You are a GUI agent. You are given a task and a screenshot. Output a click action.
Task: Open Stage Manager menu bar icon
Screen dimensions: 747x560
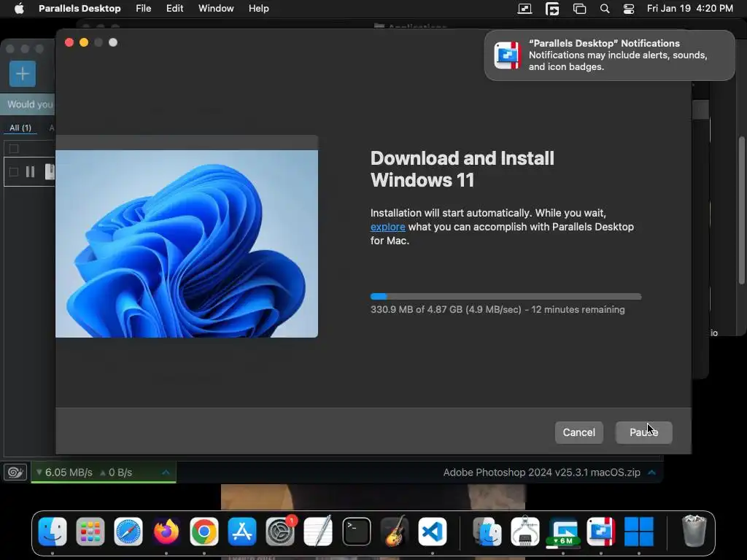[x=579, y=9]
